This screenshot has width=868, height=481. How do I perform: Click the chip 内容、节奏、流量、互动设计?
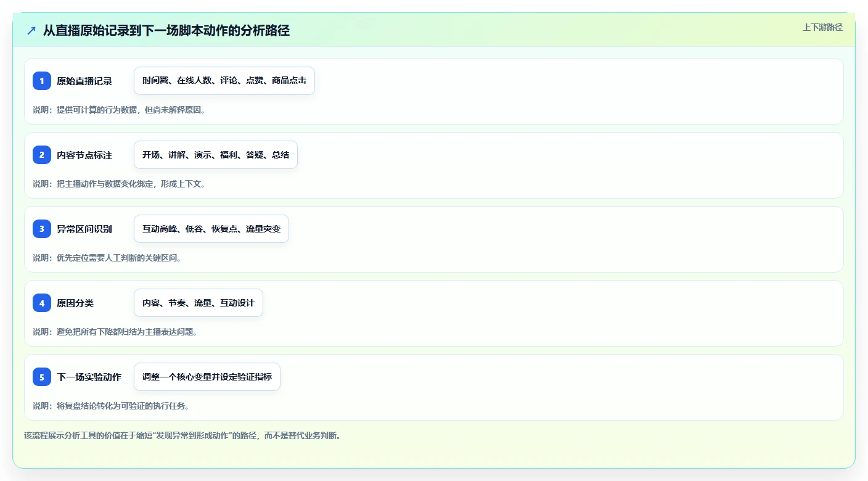coord(199,303)
